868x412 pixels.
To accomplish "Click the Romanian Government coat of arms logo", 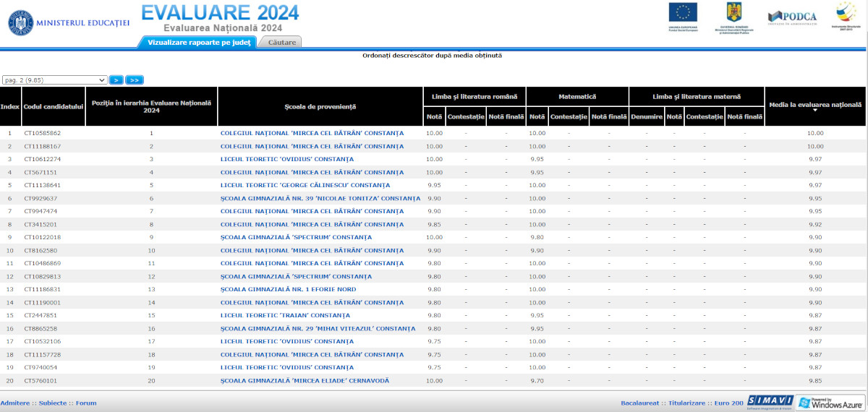I will 733,12.
